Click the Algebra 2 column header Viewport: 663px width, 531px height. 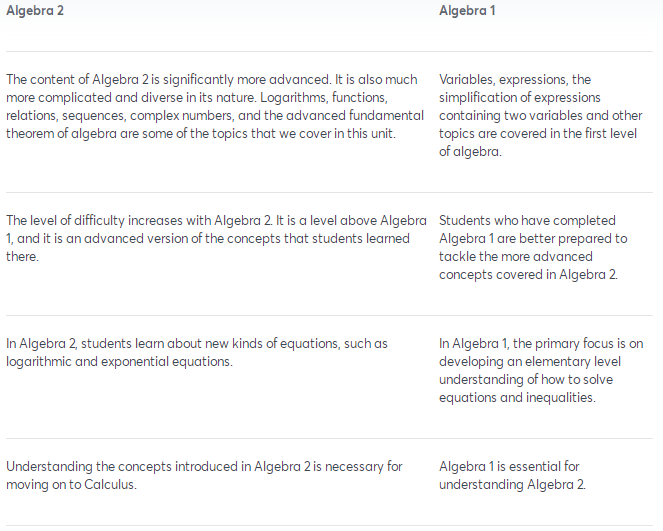point(35,11)
